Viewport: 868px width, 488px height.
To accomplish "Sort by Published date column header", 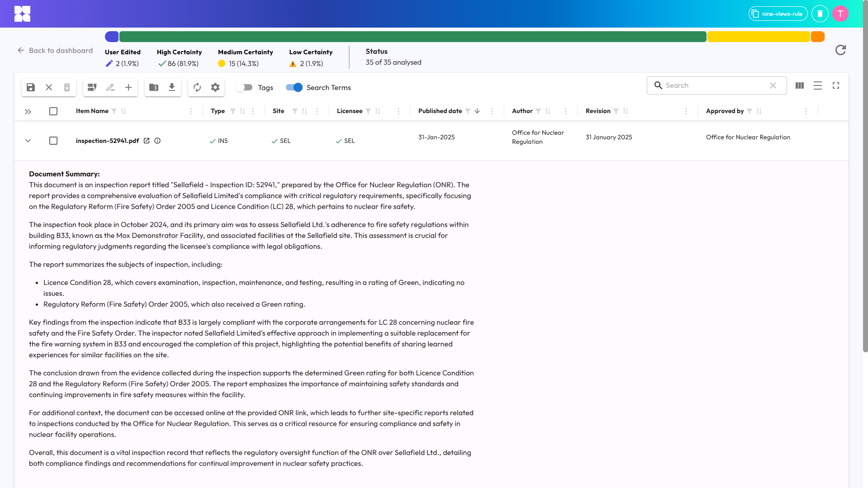I will tap(440, 111).
